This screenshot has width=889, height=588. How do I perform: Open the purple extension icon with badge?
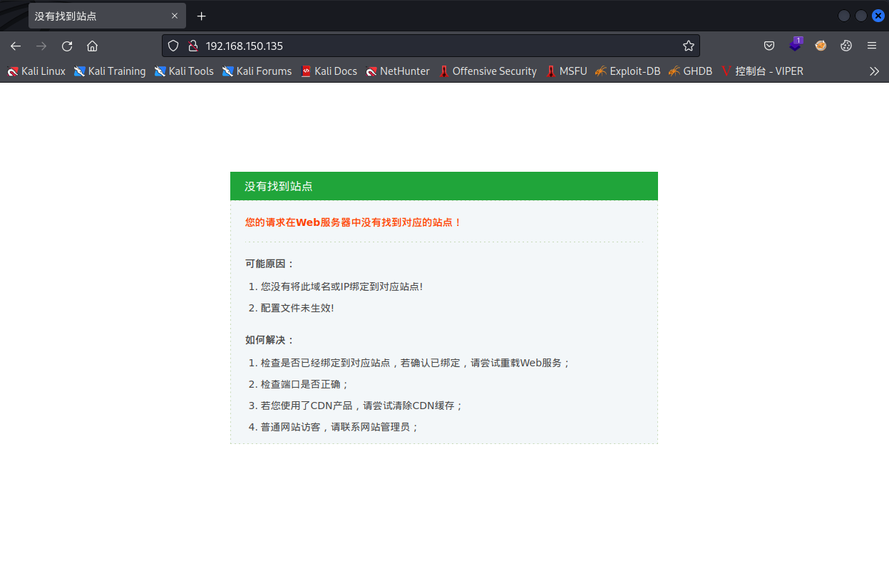[x=795, y=46]
